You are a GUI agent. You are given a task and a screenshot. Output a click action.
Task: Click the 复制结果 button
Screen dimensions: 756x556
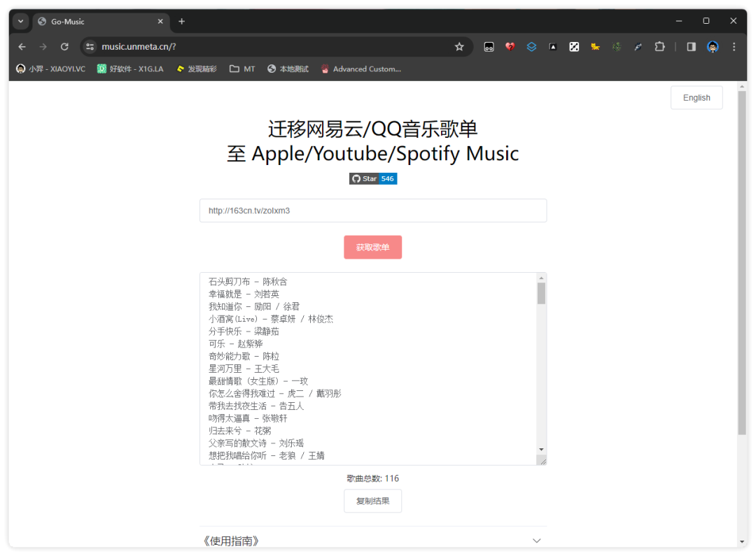click(x=372, y=501)
